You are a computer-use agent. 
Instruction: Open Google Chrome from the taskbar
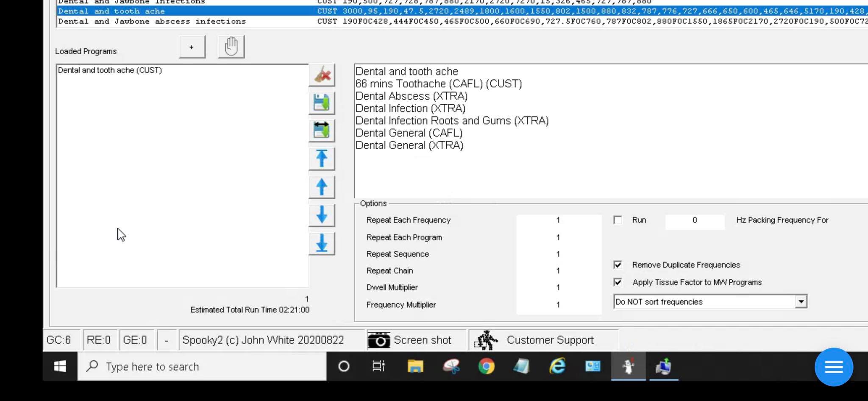(486, 366)
